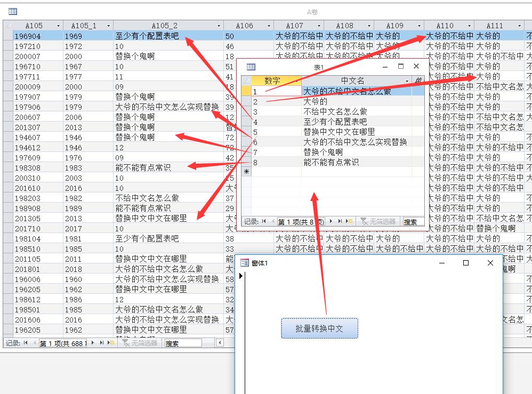Select 替换个鬼啊 in row 7 of 表1
This screenshot has width=532, height=394.
coord(357,152)
